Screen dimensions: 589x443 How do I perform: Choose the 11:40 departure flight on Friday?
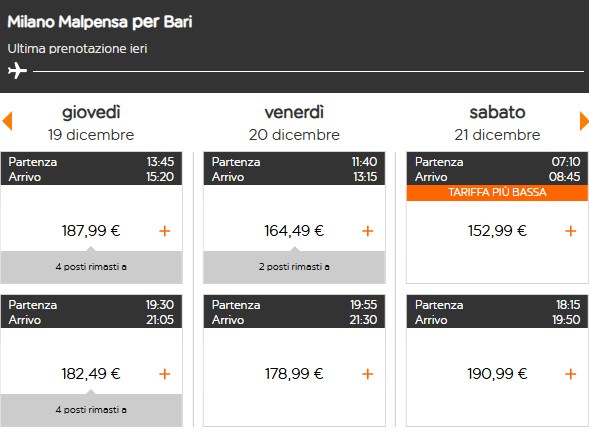tap(294, 218)
